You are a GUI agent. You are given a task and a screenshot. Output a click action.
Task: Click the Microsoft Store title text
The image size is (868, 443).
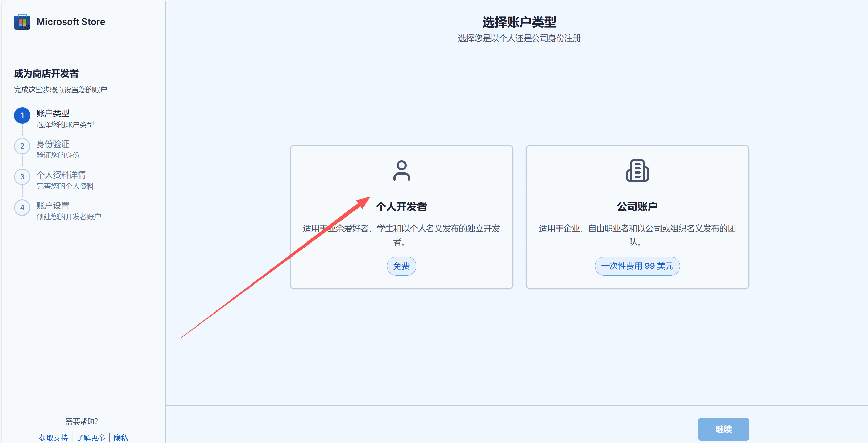point(71,22)
